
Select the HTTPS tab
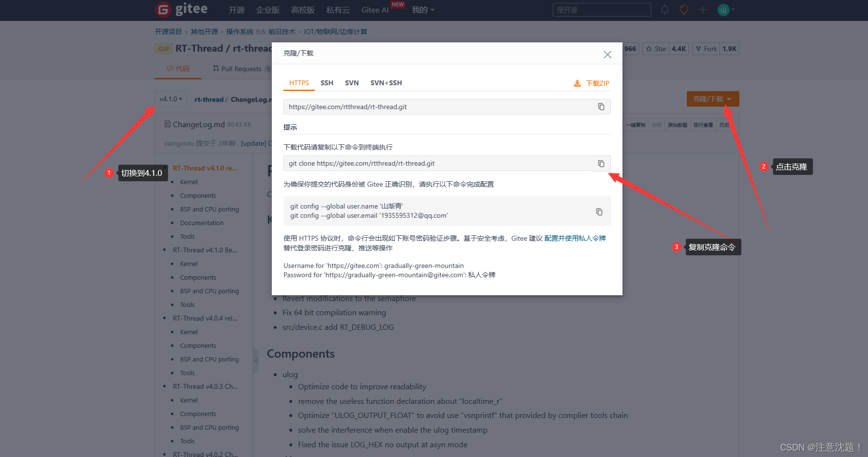tap(299, 83)
